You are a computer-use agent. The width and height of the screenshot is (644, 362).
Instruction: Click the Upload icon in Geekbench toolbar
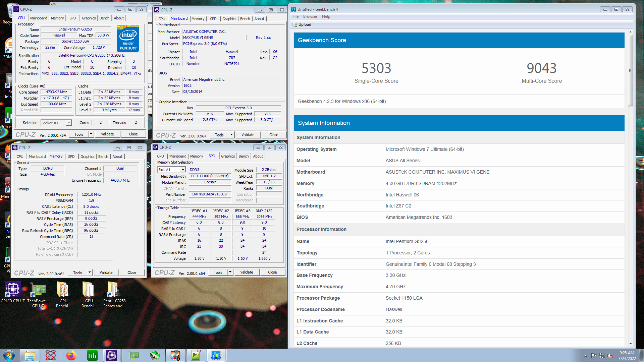tap(295, 24)
